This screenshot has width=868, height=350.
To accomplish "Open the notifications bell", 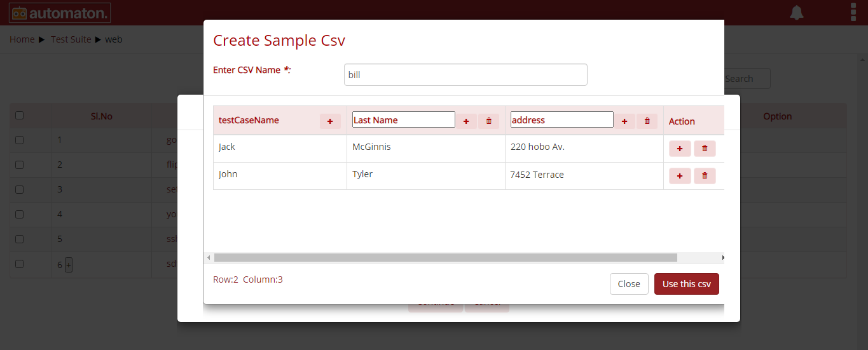I will point(797,12).
